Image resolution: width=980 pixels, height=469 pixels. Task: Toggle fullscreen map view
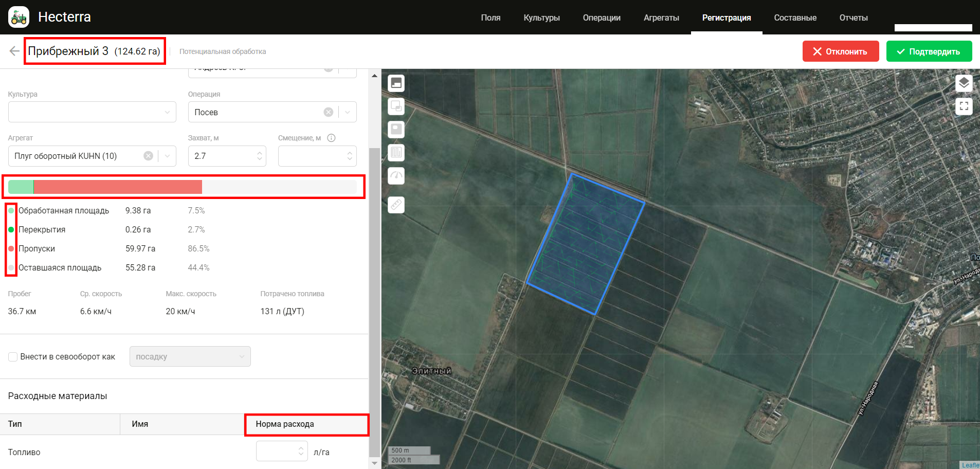click(964, 106)
